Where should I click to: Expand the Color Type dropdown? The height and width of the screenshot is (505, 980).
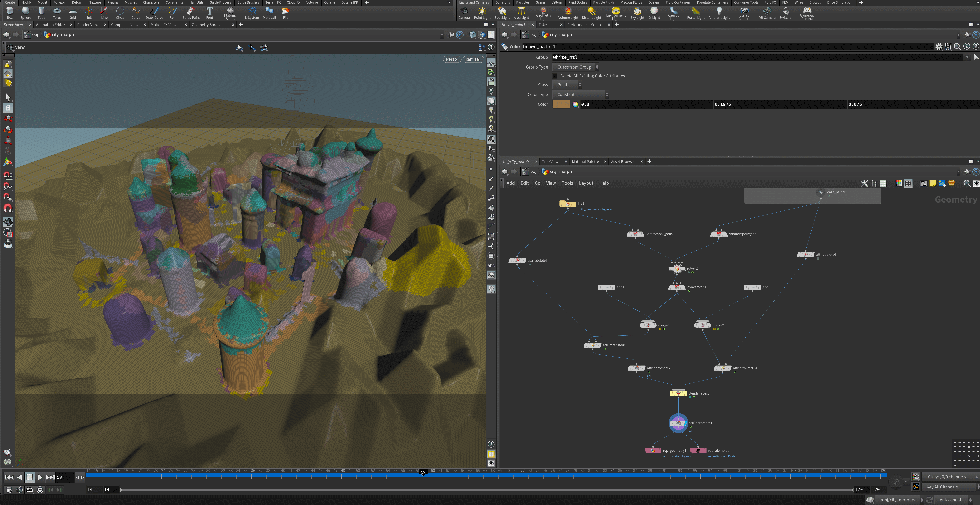(x=581, y=94)
